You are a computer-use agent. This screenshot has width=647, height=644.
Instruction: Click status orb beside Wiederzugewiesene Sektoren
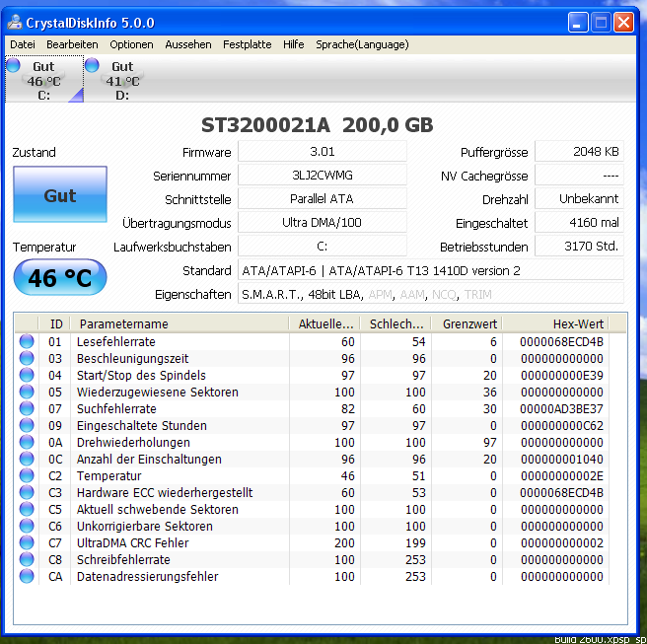[x=27, y=393]
